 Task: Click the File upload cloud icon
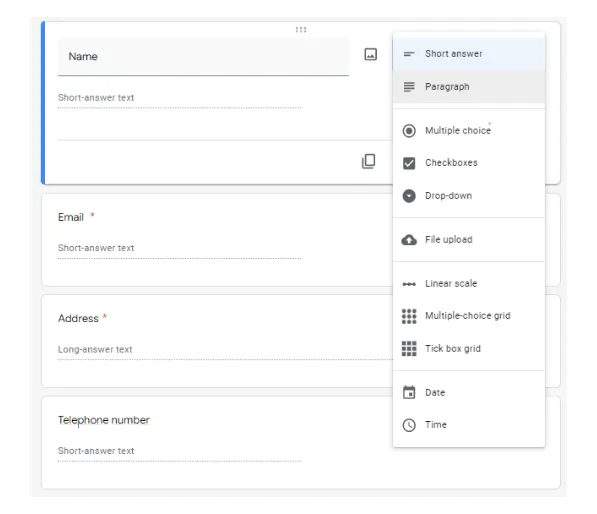409,240
